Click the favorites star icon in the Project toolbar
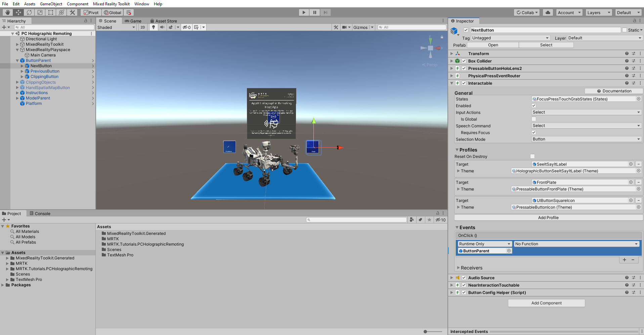Viewport: 644px width, 335px height. pyautogui.click(x=429, y=220)
